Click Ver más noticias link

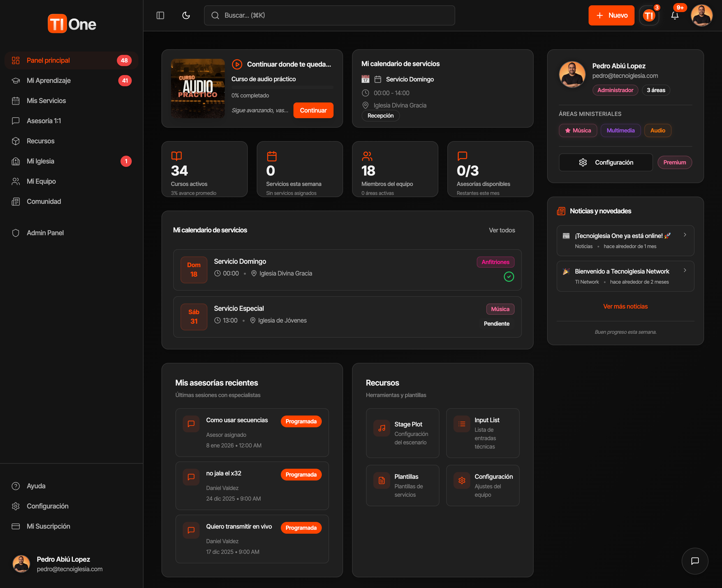click(x=625, y=306)
